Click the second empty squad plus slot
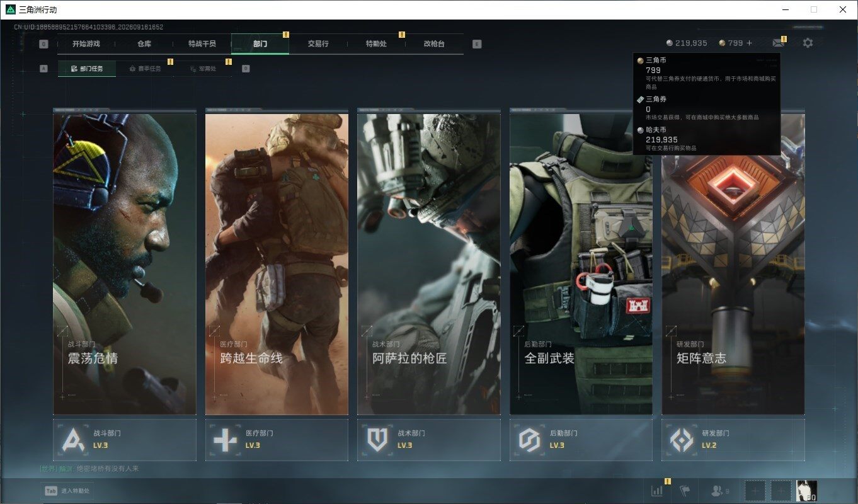This screenshot has width=858, height=504. (x=781, y=491)
